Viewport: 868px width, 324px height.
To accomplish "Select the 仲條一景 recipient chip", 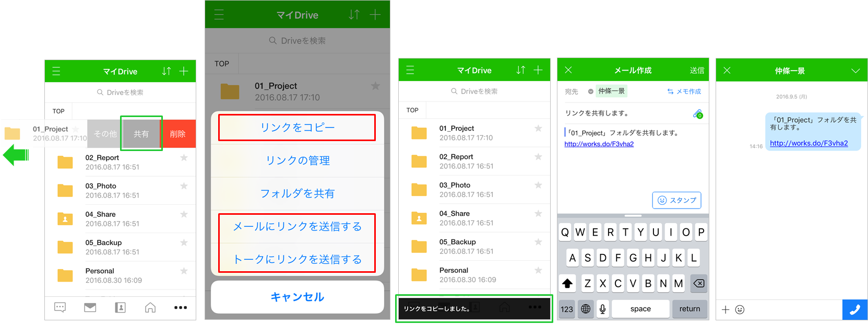I will click(x=611, y=91).
